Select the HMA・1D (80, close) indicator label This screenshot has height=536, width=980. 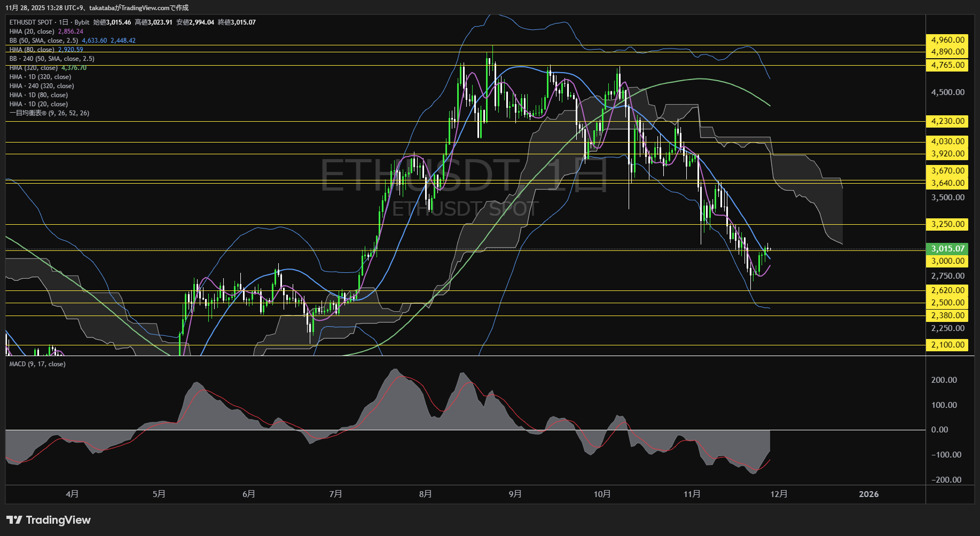click(37, 94)
